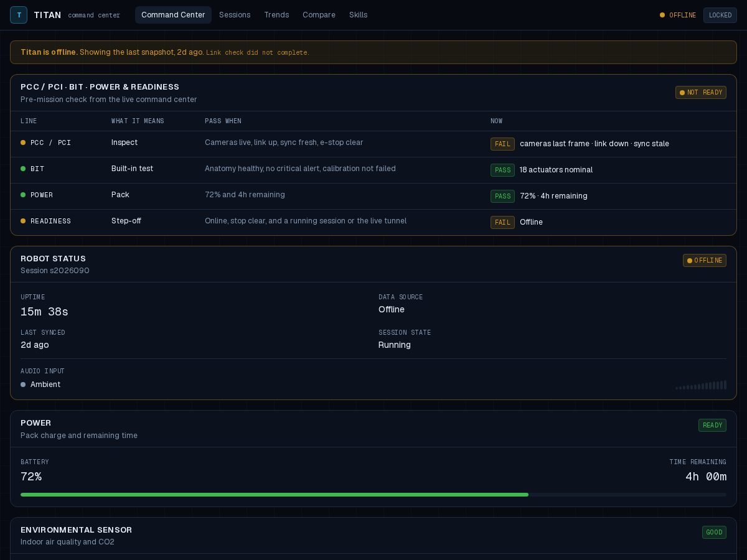Viewport: 747px width, 560px height.
Task: Click the 'Titan is offline.' banner text
Action: click(49, 52)
